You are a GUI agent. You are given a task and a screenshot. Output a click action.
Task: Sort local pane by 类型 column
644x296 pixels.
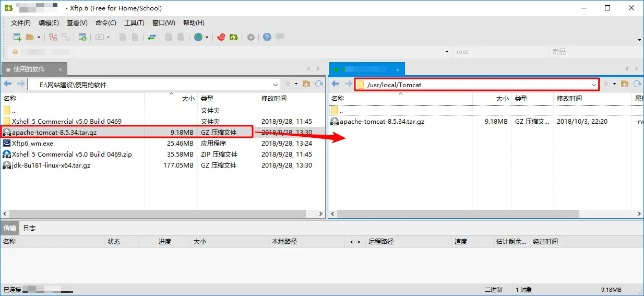pos(228,98)
